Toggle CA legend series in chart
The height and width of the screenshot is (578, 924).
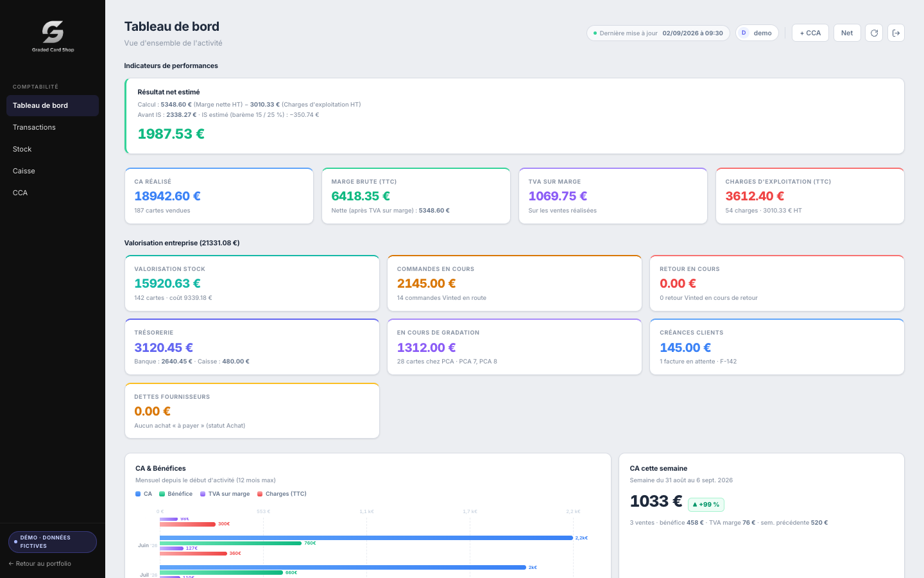point(144,494)
